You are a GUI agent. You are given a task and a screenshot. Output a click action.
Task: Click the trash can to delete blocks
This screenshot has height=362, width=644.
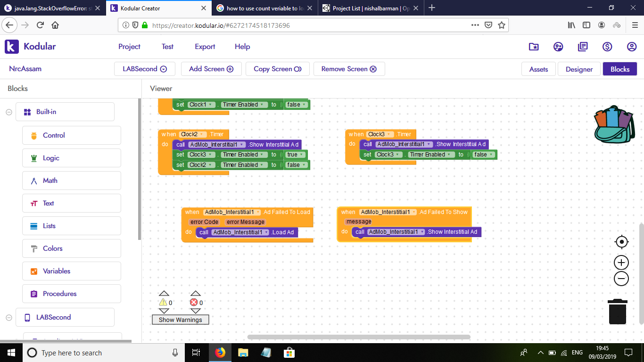(x=617, y=312)
